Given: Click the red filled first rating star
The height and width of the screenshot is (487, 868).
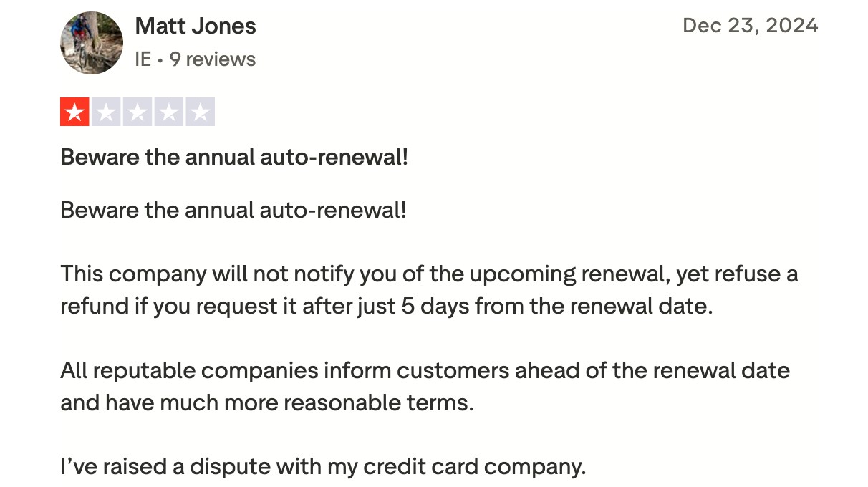Looking at the screenshot, I should (x=74, y=112).
